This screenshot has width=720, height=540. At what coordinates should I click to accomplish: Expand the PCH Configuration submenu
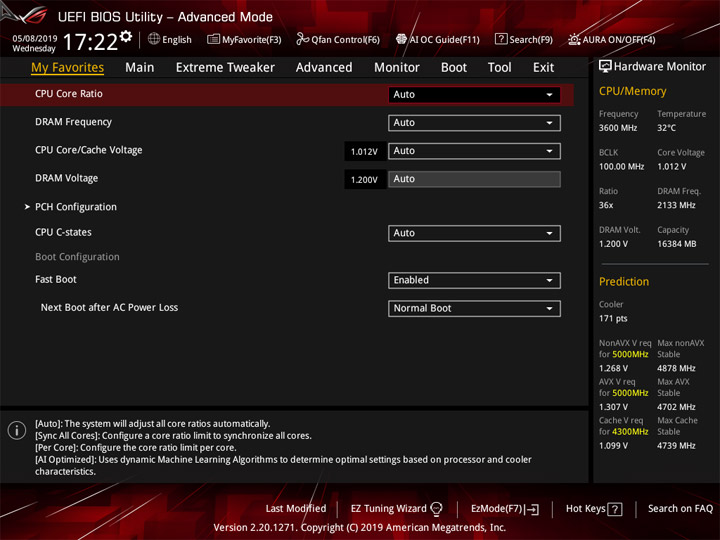[x=76, y=207]
